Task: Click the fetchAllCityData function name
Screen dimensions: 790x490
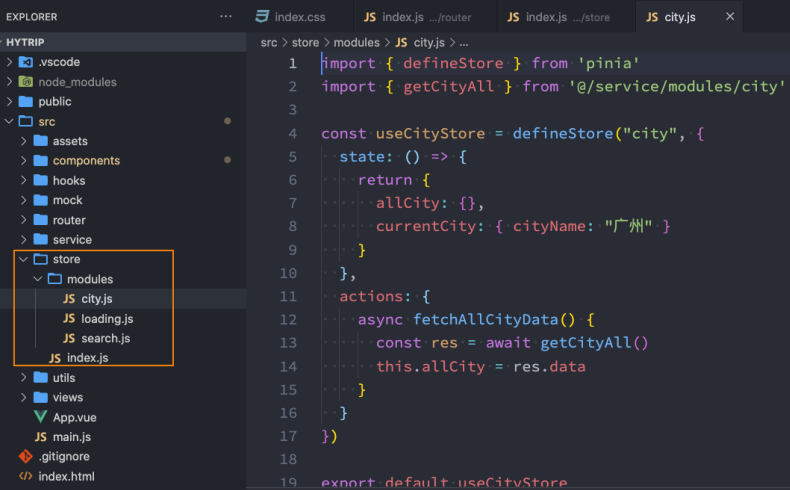Action: [486, 319]
